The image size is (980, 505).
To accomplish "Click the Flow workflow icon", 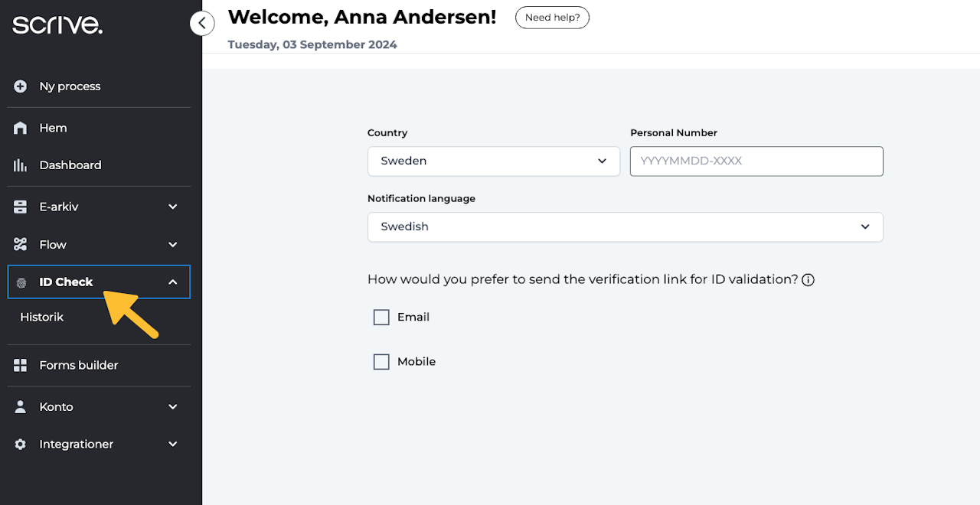I will click(x=21, y=245).
